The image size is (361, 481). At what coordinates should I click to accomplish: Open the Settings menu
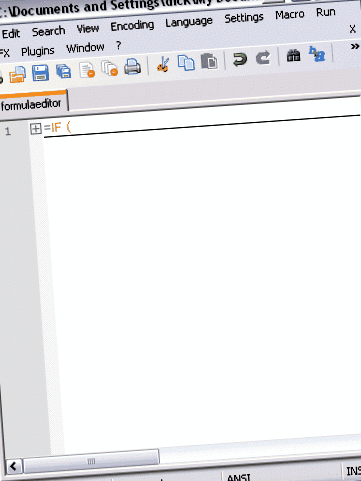click(244, 18)
